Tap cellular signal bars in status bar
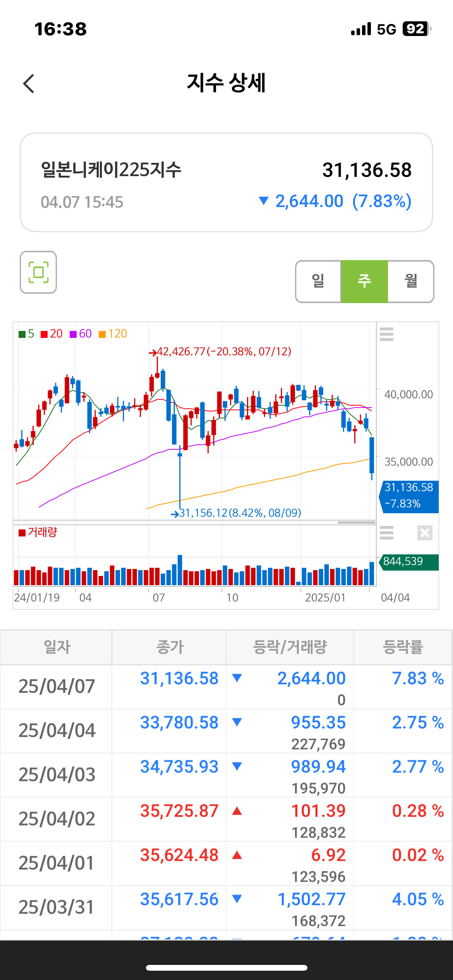453x980 pixels. coord(361,29)
